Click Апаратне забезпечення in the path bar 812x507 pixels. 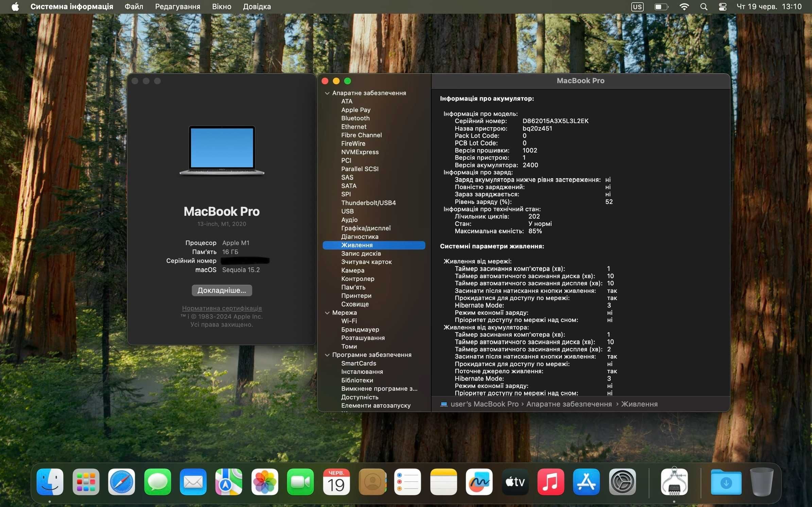pyautogui.click(x=569, y=404)
